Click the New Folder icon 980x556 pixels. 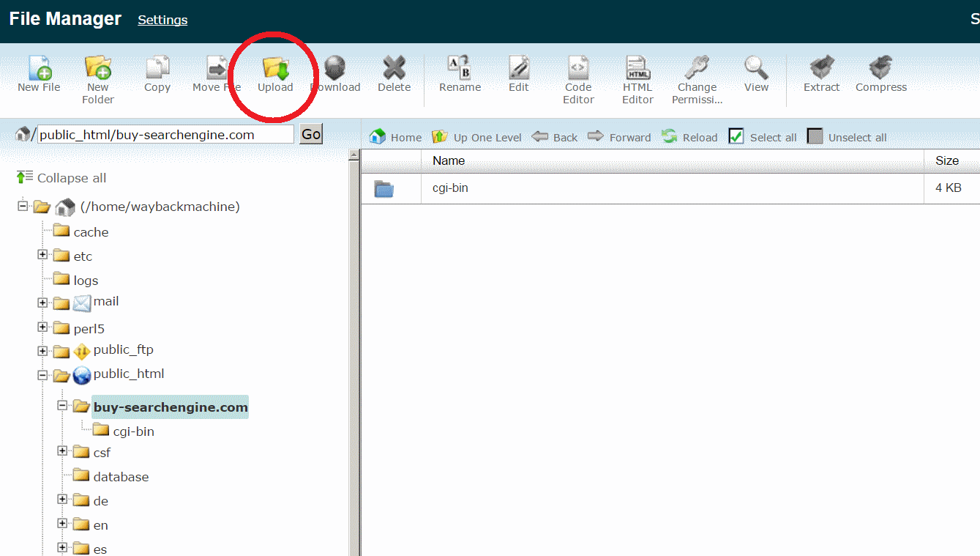coord(98,69)
